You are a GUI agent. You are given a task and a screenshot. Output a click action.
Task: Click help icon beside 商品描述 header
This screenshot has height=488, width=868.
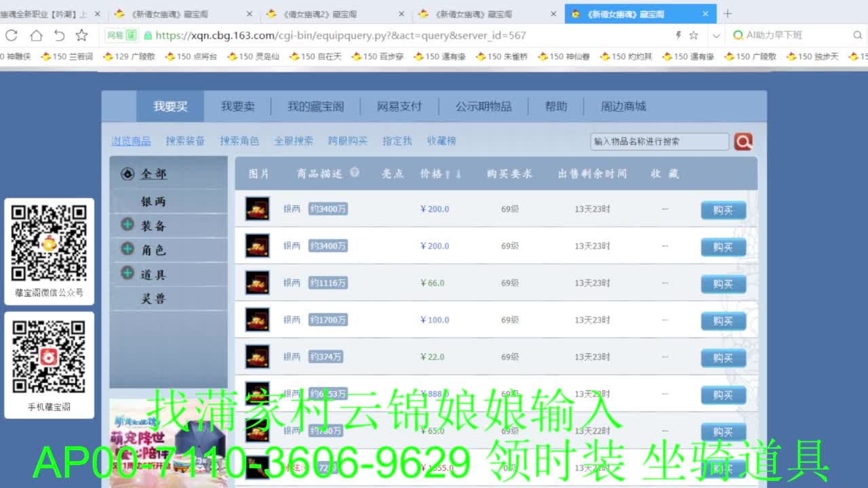pyautogui.click(x=354, y=173)
